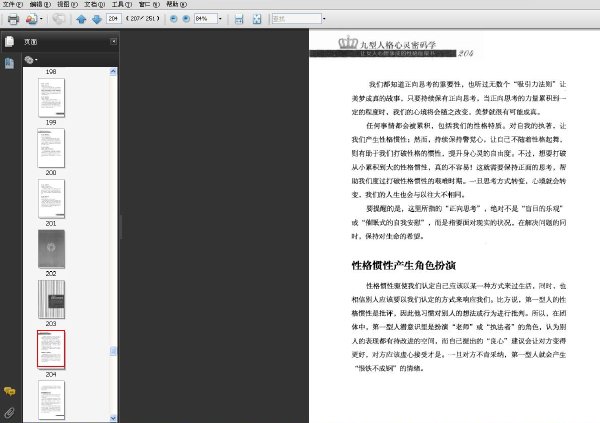Open the Find field dropdown arrow
Viewport: 600px width, 423px height.
click(324, 19)
